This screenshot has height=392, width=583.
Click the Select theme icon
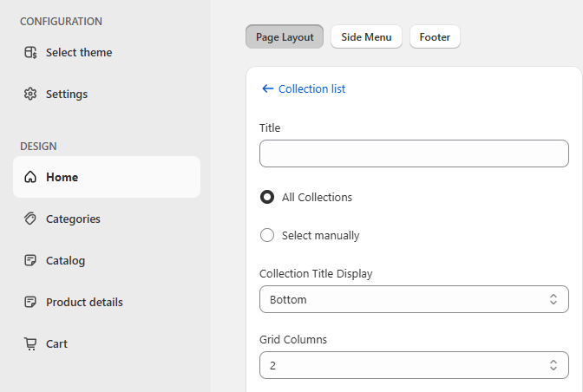pyautogui.click(x=30, y=52)
